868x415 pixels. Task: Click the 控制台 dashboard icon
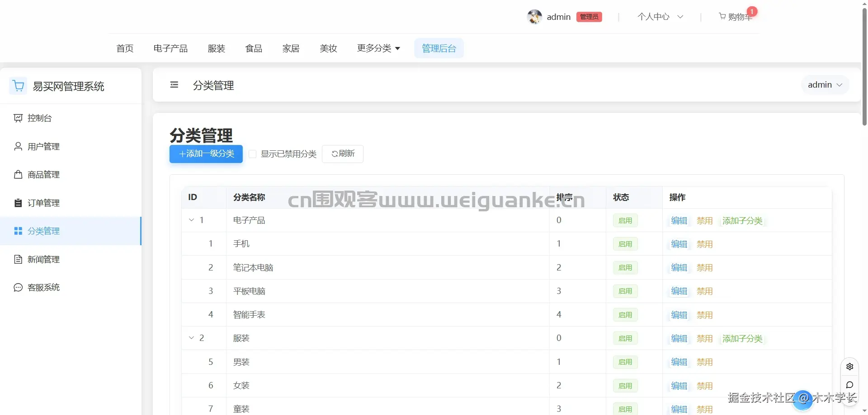coord(18,118)
